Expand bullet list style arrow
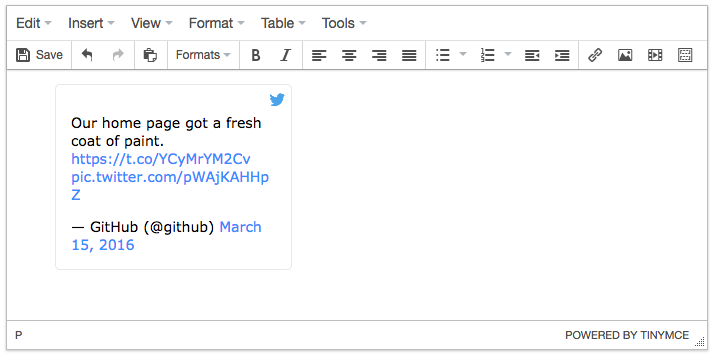 463,54
